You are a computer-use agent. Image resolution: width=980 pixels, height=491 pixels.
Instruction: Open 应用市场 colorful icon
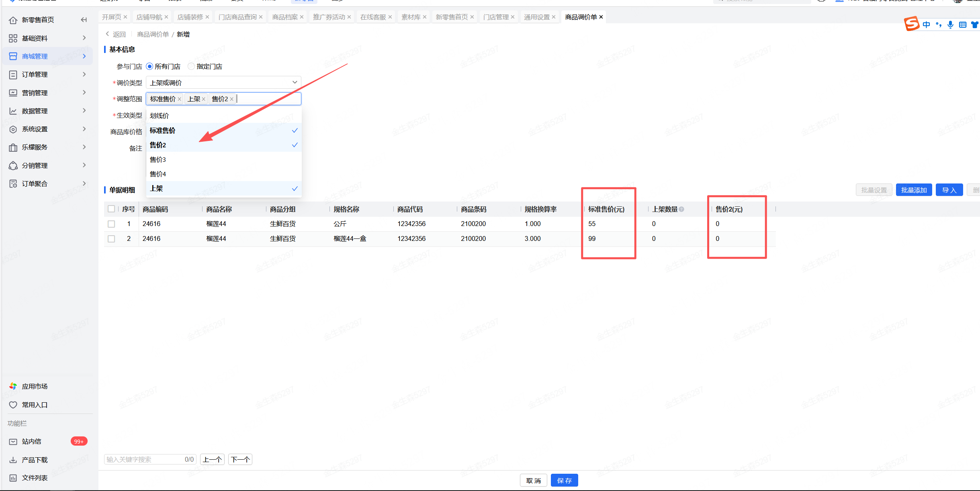pyautogui.click(x=13, y=386)
